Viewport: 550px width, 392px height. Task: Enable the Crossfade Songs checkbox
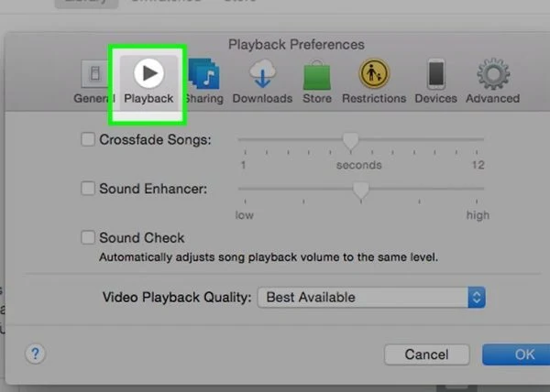click(x=88, y=139)
